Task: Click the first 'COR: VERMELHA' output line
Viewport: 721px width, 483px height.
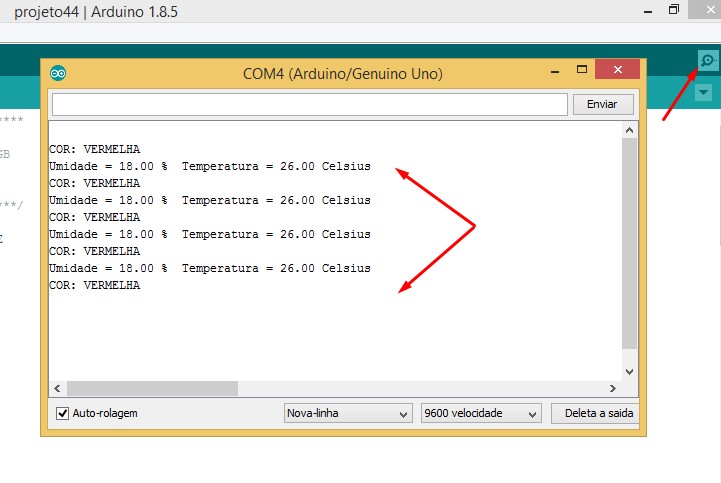Action: coord(94,149)
